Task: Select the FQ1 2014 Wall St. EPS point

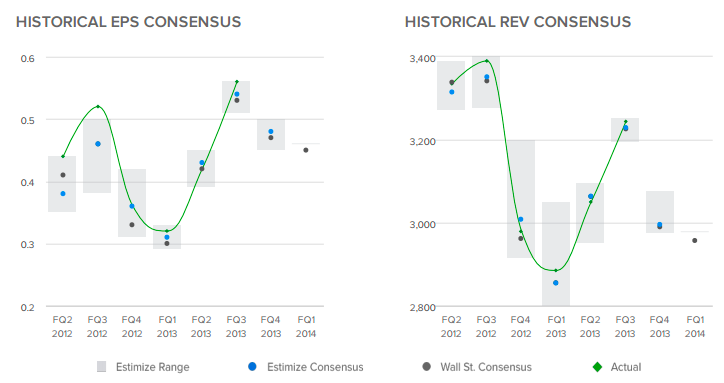Action: tap(306, 150)
